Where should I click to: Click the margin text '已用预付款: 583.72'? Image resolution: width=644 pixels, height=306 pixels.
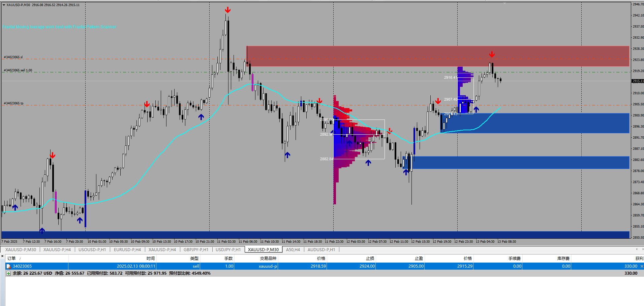click(105, 273)
